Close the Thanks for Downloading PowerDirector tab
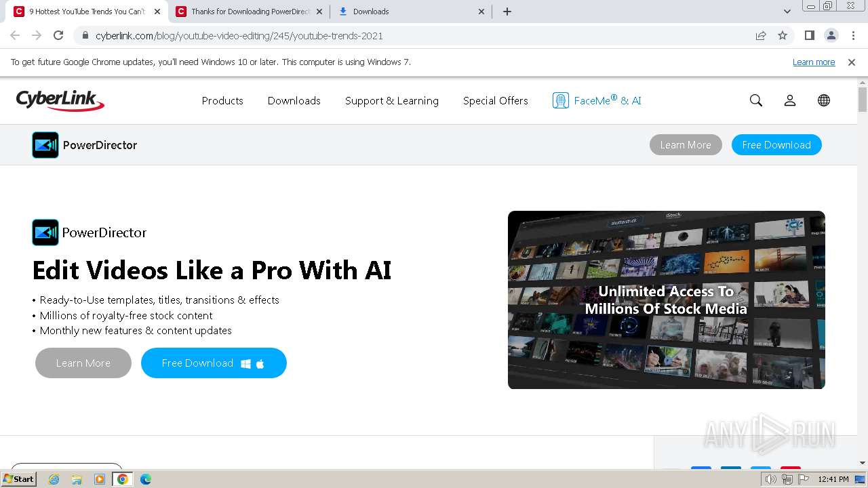This screenshot has width=868, height=488. (319, 12)
